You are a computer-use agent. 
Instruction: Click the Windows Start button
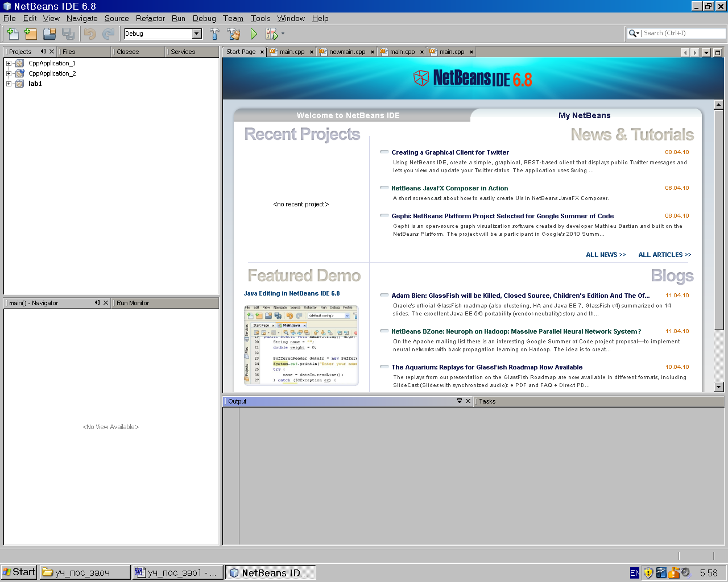(19, 572)
